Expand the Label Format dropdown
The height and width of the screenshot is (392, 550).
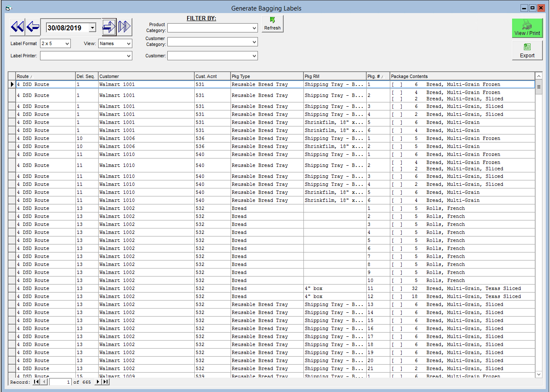pyautogui.click(x=67, y=43)
